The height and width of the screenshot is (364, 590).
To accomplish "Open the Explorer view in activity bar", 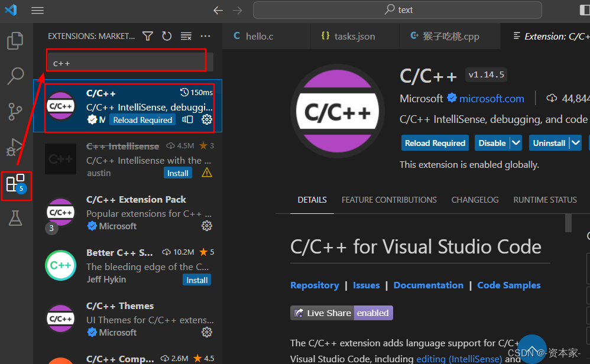I will [15, 41].
